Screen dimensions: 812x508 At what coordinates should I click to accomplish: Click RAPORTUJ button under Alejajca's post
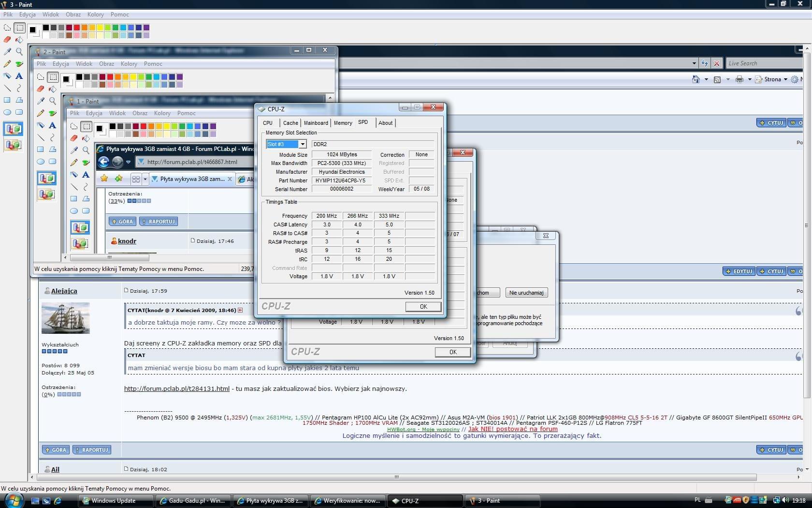(92, 450)
